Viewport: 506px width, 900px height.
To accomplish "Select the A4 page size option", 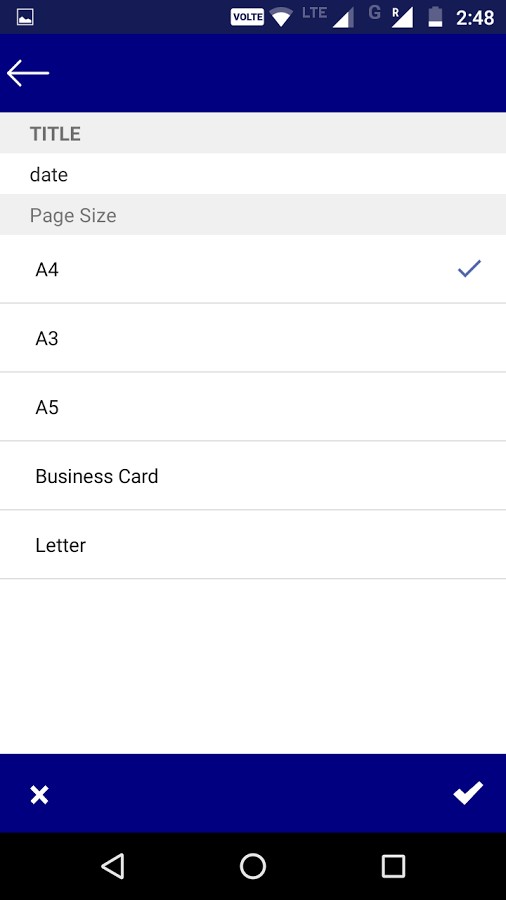I will coord(253,269).
